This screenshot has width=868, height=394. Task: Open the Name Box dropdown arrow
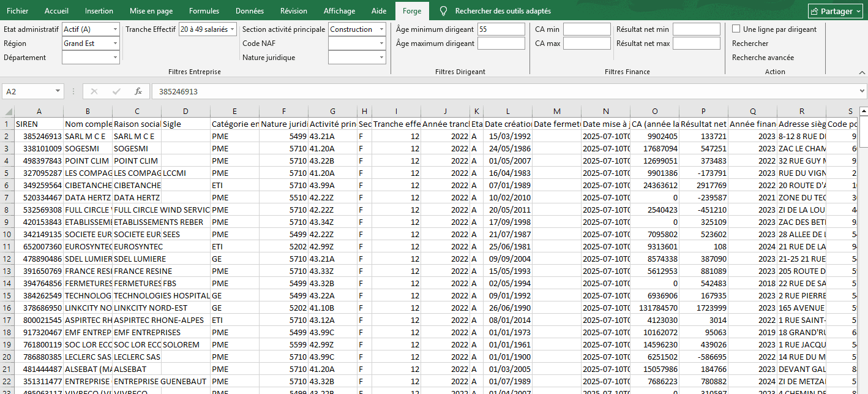(58, 91)
